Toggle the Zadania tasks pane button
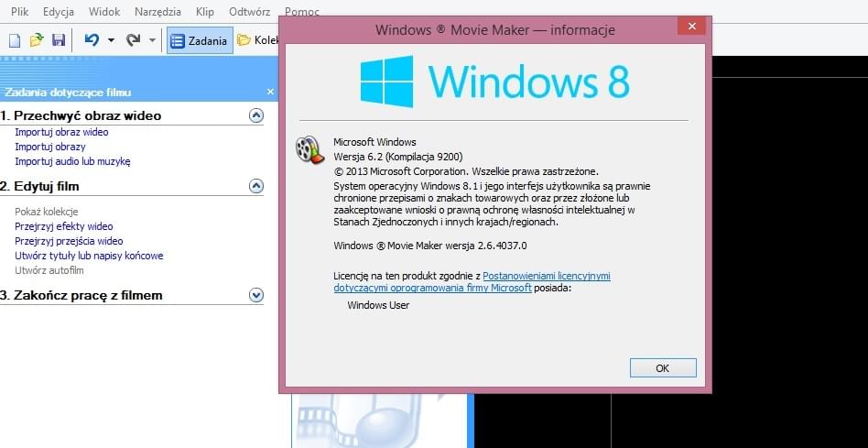The image size is (868, 448). coord(200,40)
